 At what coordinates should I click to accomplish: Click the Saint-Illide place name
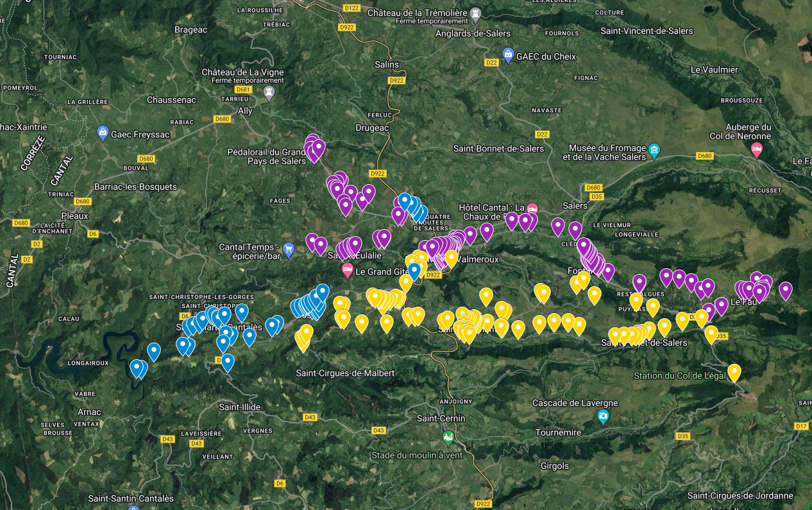pyautogui.click(x=239, y=407)
